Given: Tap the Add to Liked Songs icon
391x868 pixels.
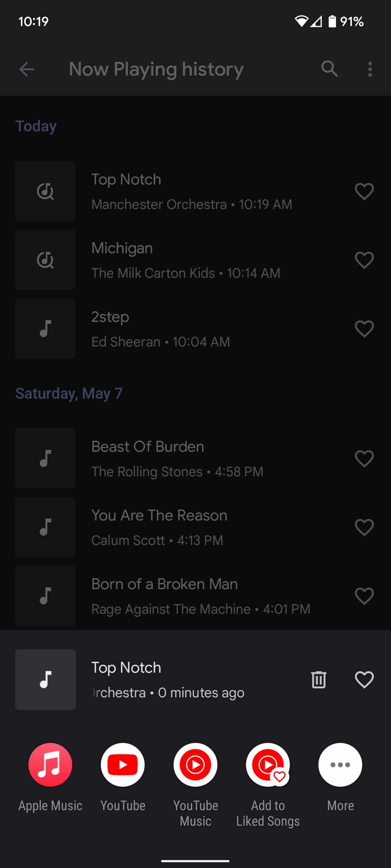Looking at the screenshot, I should tap(268, 765).
